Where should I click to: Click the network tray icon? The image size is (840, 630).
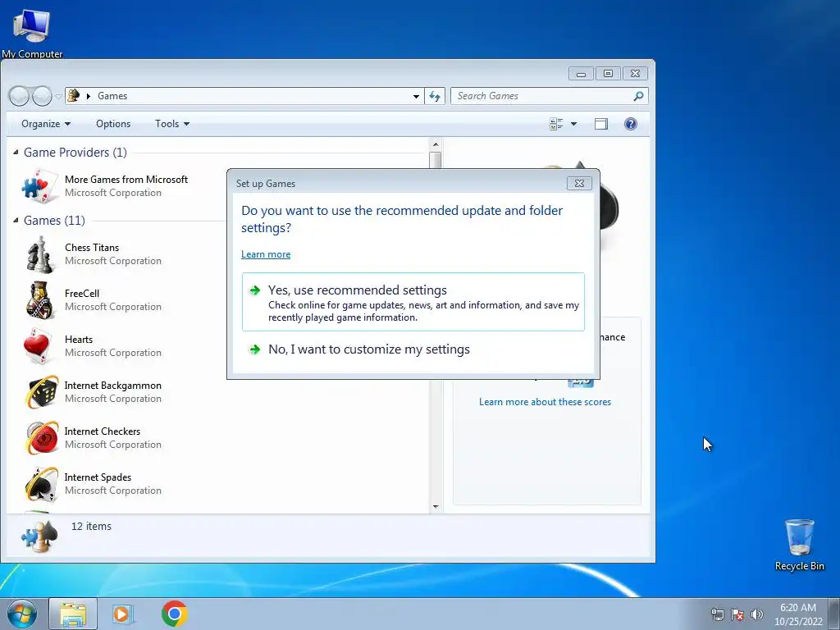tap(717, 614)
